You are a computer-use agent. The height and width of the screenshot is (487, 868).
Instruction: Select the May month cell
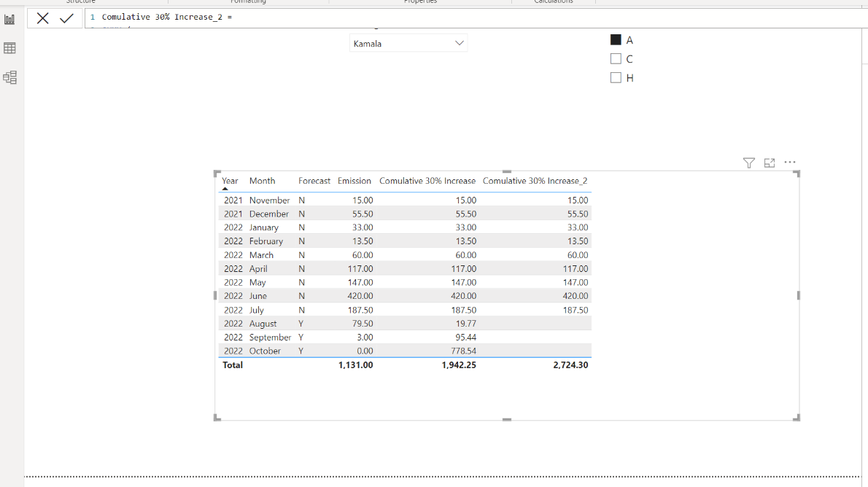coord(257,282)
